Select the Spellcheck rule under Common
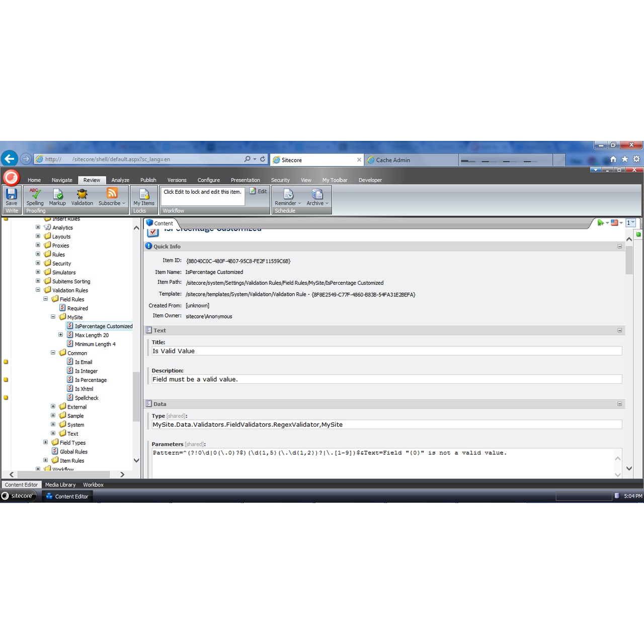Screen dimensions: 644x644 (x=86, y=397)
